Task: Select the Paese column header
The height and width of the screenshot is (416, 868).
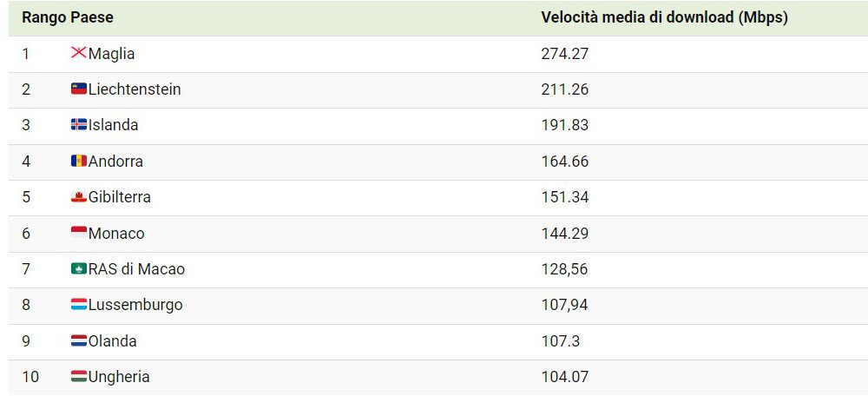Action: pyautogui.click(x=92, y=17)
